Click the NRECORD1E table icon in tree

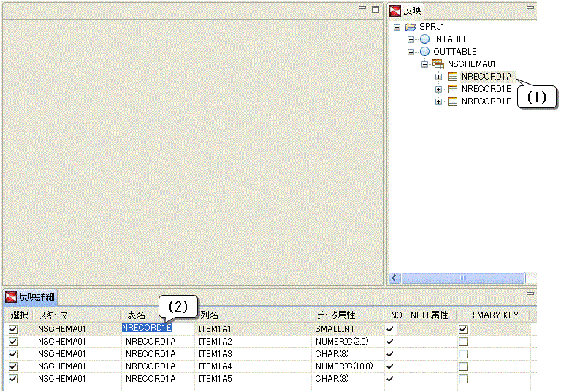click(452, 101)
